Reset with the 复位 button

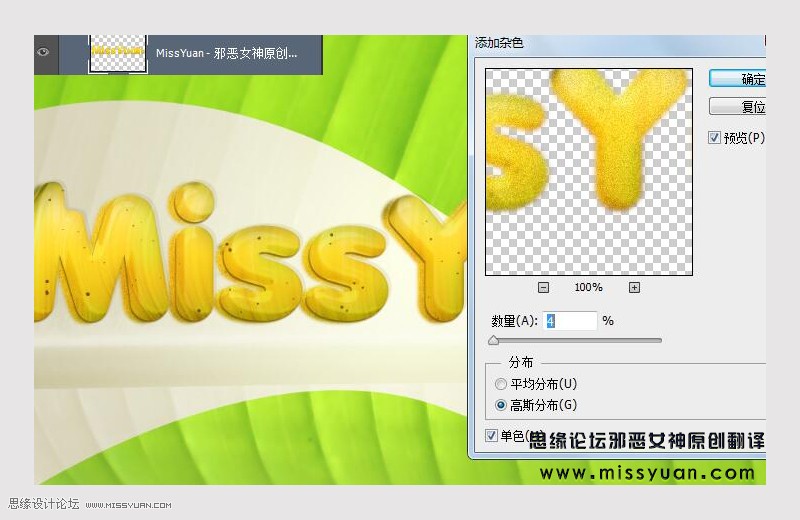click(x=738, y=106)
